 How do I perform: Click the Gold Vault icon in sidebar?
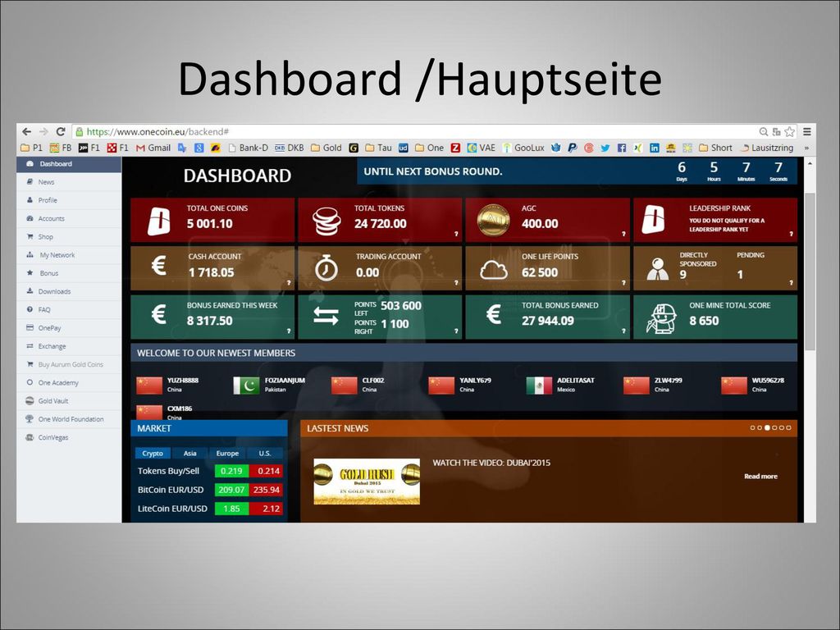click(x=30, y=400)
